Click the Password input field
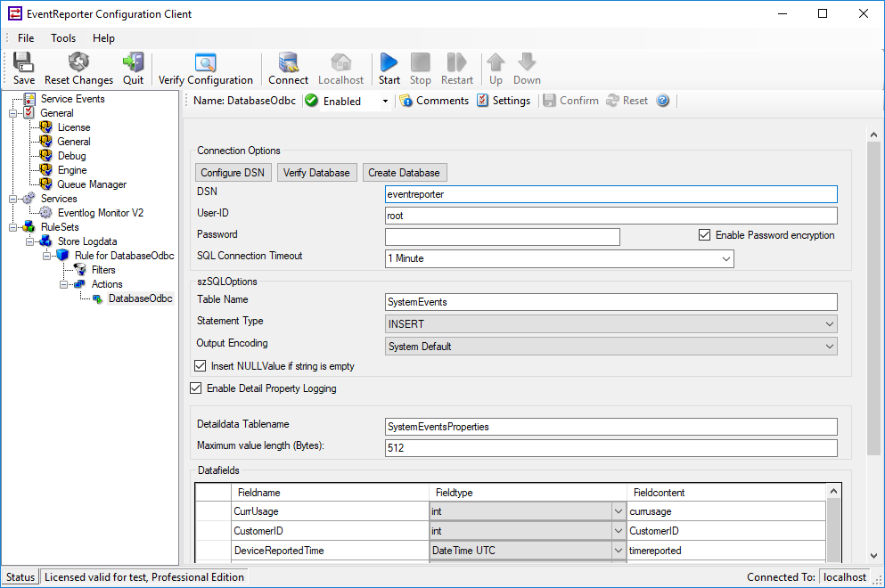This screenshot has height=588, width=885. point(503,237)
